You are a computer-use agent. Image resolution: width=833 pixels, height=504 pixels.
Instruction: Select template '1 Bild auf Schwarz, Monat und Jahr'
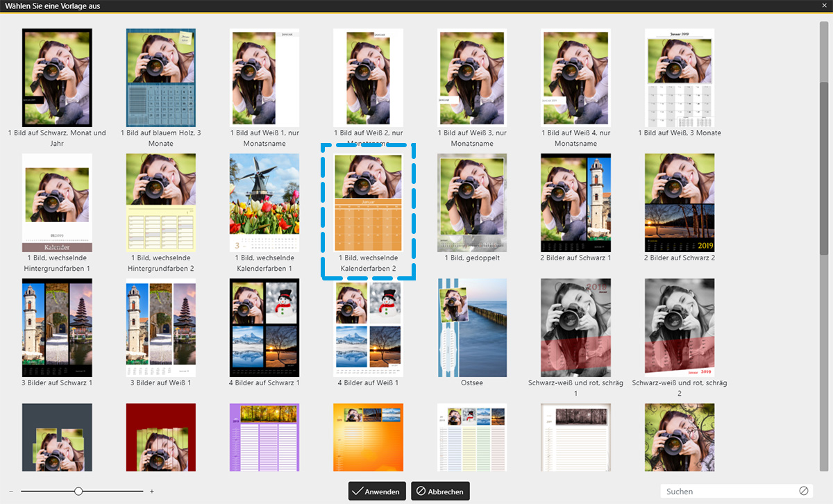point(57,77)
